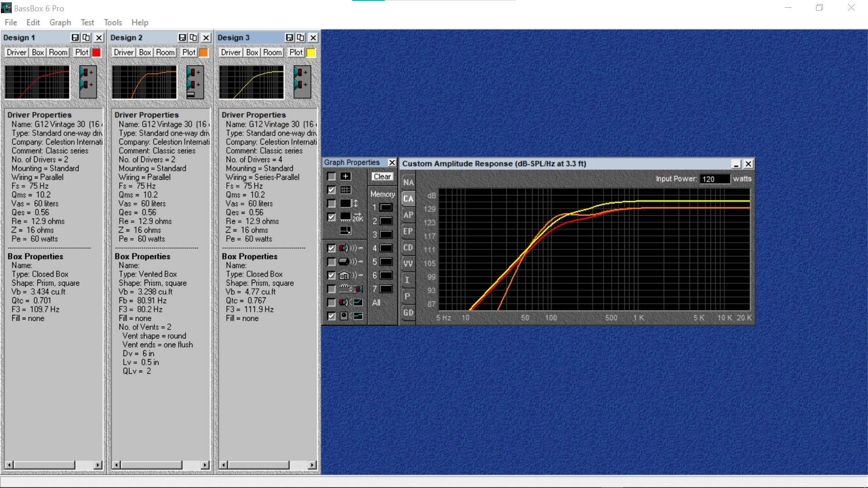Click the vertical scale arrows icon

[x=349, y=203]
